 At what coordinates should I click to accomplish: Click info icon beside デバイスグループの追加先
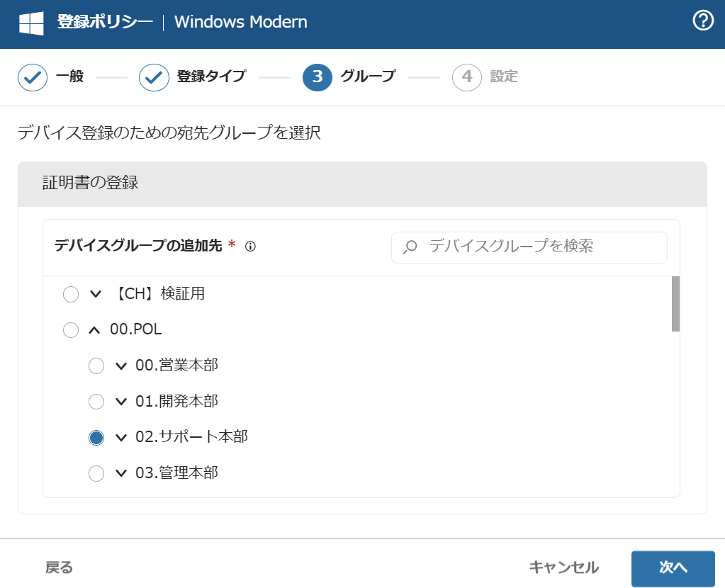click(x=250, y=247)
